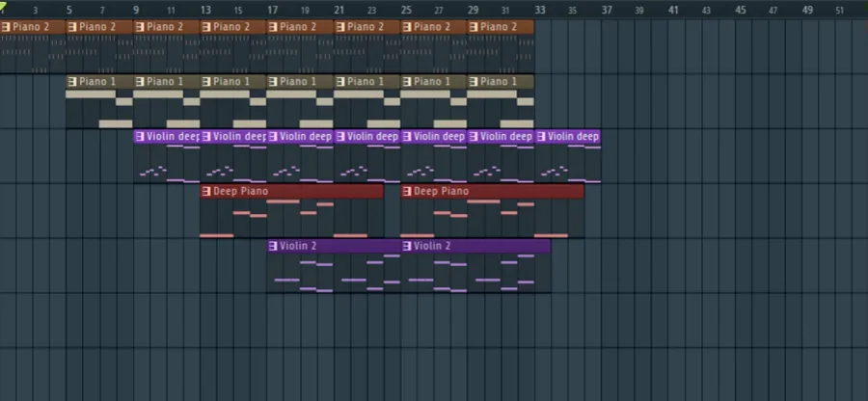The image size is (868, 401).
Task: Select Deep Piano clip title starting bar 25
Action: [x=441, y=192]
